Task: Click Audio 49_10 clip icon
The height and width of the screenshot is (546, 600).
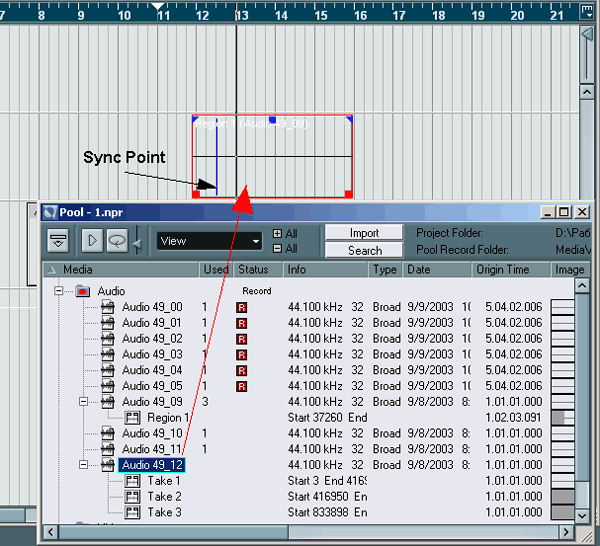Action: pos(108,433)
